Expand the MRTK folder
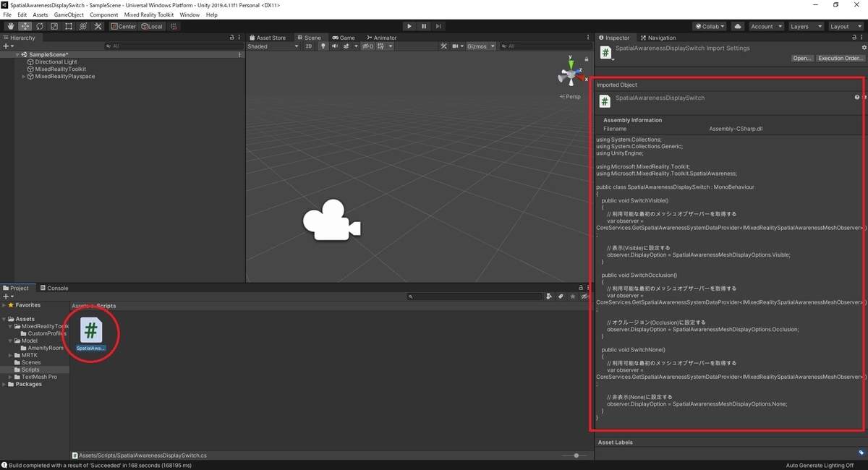868x470 pixels. click(x=11, y=355)
